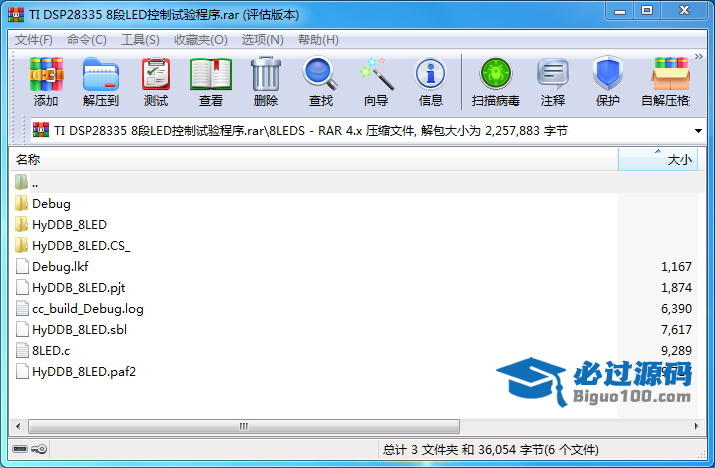Open the Favorites (收藏夹) menu
This screenshot has width=715, height=468.
[201, 40]
